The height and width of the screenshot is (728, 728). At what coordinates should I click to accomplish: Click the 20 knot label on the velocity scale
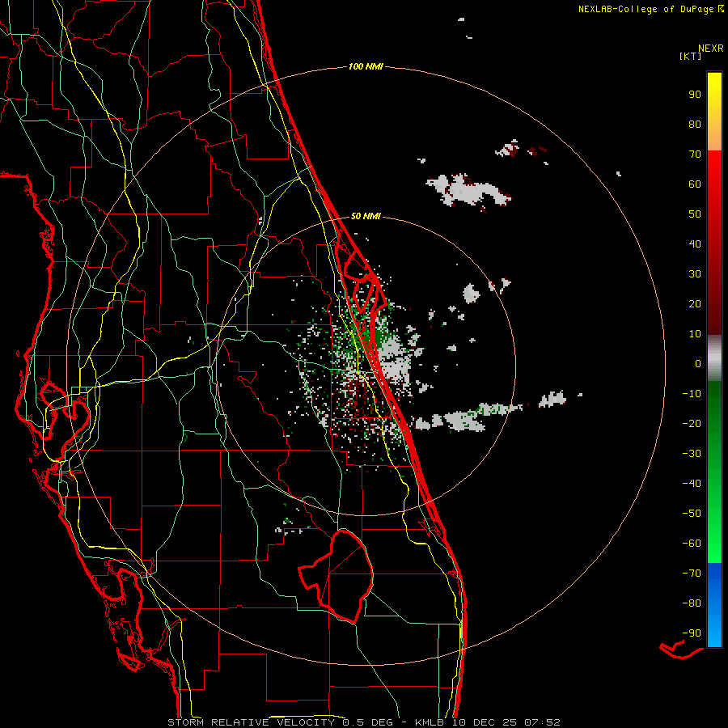coord(695,303)
